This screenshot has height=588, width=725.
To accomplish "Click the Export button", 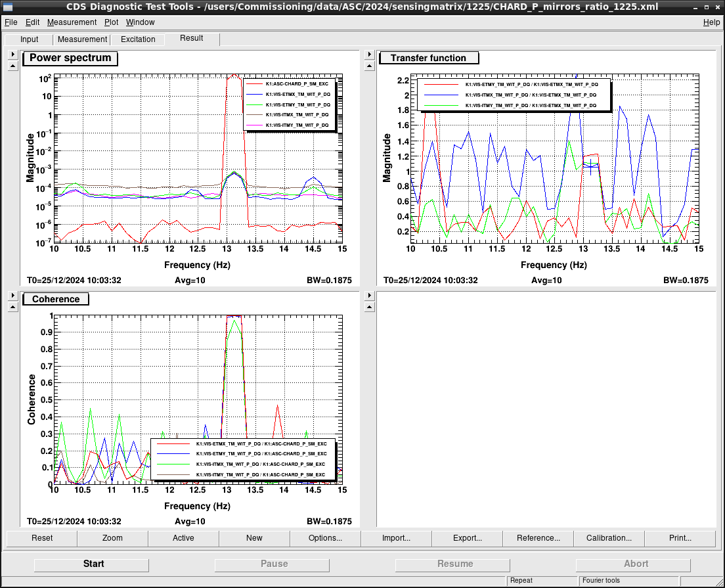I will coord(467,538).
